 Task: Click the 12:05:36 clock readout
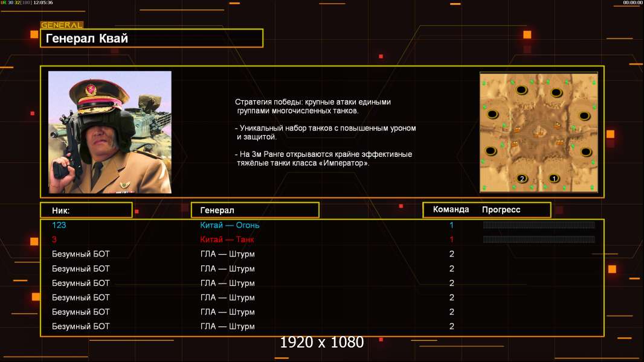(x=43, y=2)
